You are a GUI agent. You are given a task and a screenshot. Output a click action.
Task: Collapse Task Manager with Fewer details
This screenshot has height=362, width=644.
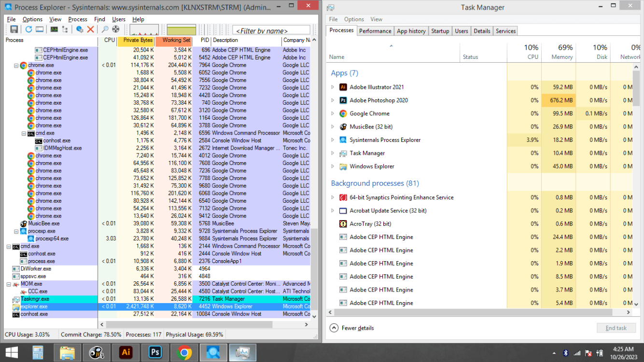(x=352, y=328)
